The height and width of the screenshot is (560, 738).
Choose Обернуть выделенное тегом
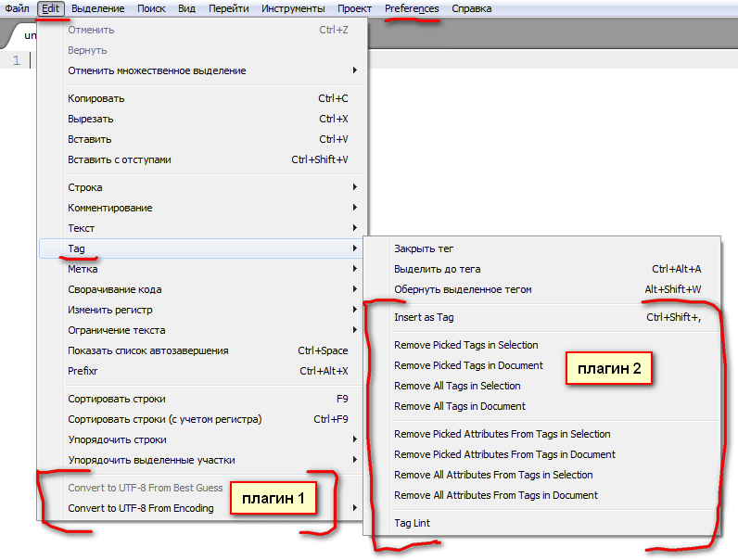542,289
